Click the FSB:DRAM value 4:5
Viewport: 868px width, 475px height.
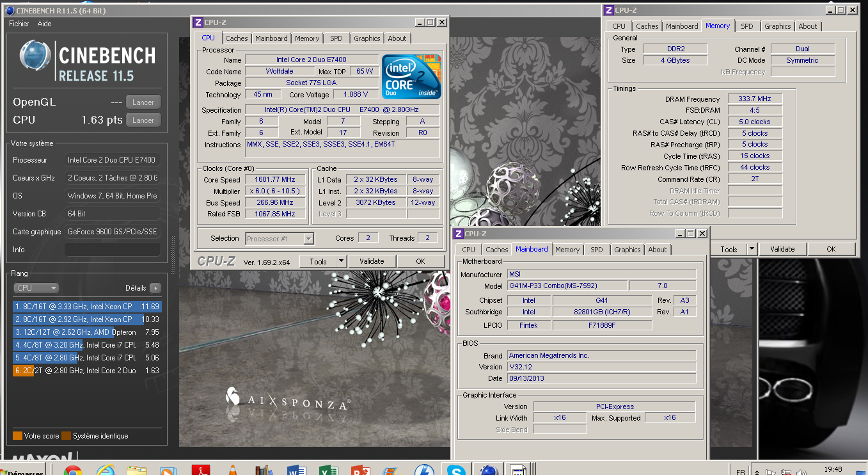point(755,110)
